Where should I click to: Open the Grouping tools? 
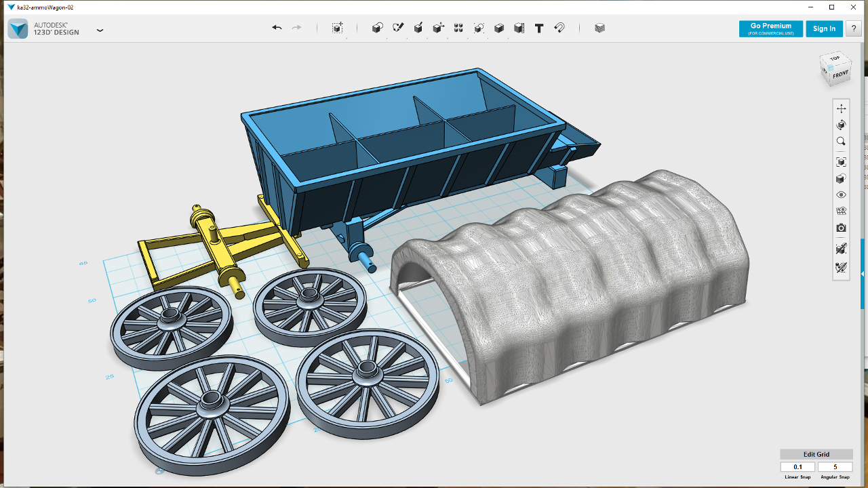[x=479, y=28]
